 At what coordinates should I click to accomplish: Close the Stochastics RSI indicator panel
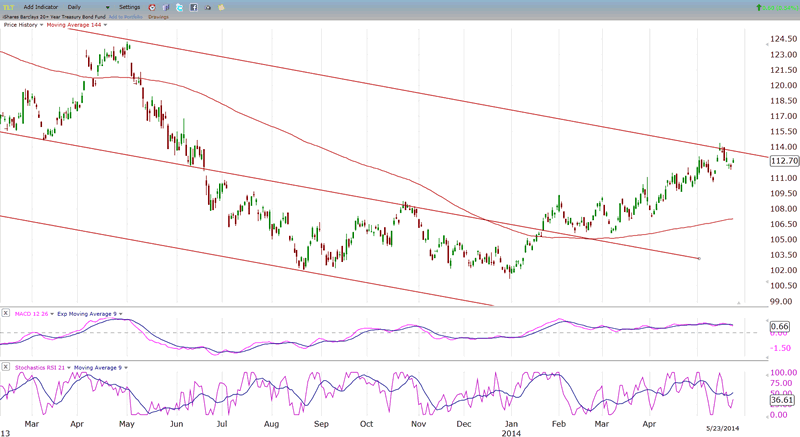coord(5,368)
